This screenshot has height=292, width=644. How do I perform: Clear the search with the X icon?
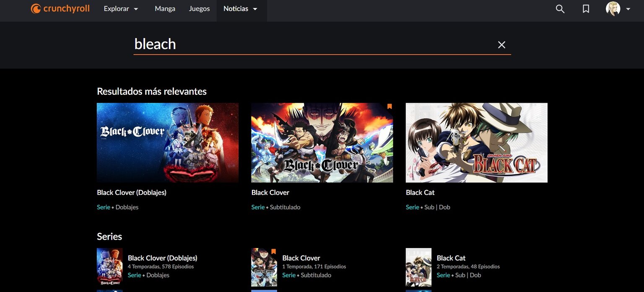click(501, 44)
